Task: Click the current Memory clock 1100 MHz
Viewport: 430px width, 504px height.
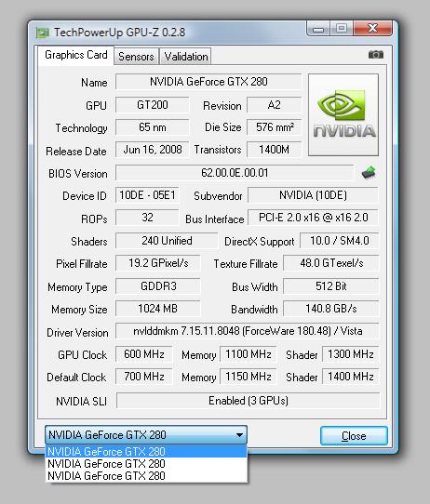Action: click(248, 354)
